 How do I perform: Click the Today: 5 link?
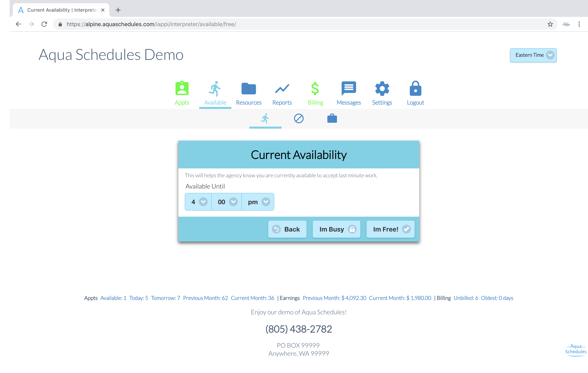click(x=138, y=298)
